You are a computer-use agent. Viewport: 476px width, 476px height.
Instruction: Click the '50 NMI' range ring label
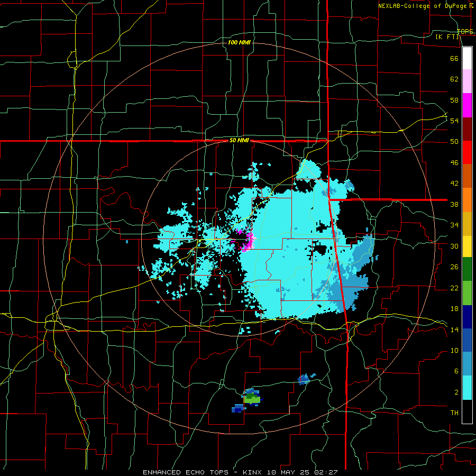pyautogui.click(x=239, y=140)
